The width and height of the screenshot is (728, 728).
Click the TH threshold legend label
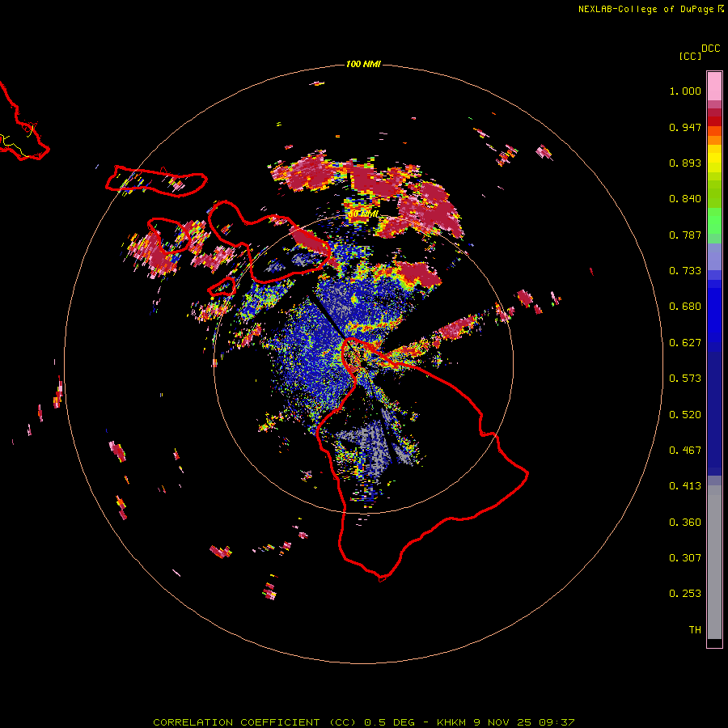[x=695, y=630]
